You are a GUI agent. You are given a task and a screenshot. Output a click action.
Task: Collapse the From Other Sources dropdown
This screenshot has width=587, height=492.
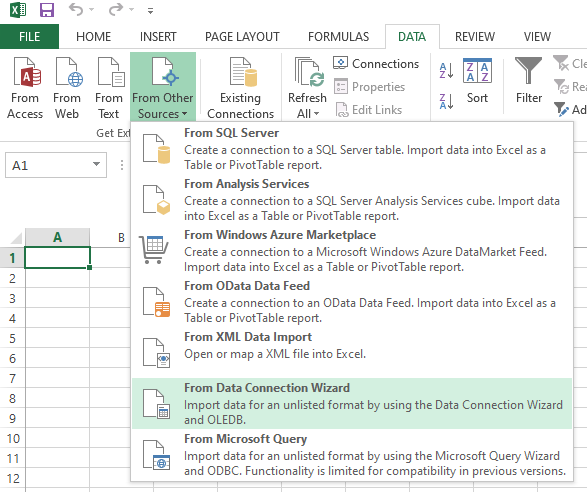pyautogui.click(x=163, y=87)
